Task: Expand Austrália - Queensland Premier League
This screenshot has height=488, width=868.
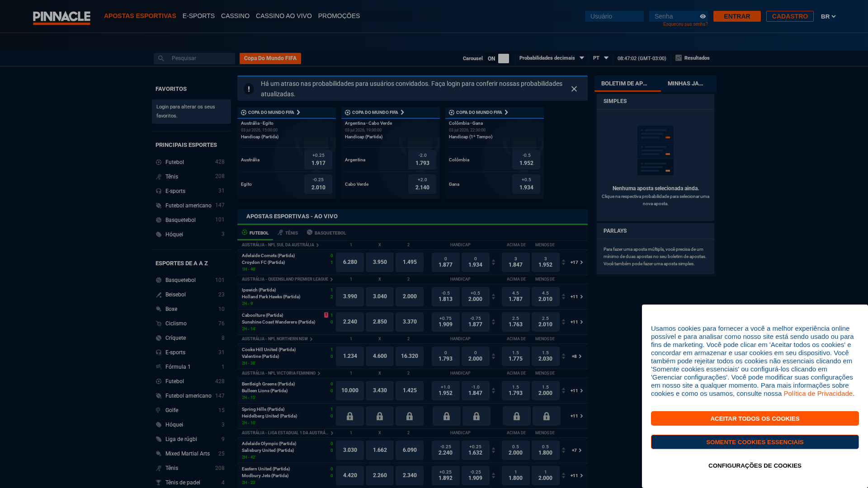Action: 287,279
